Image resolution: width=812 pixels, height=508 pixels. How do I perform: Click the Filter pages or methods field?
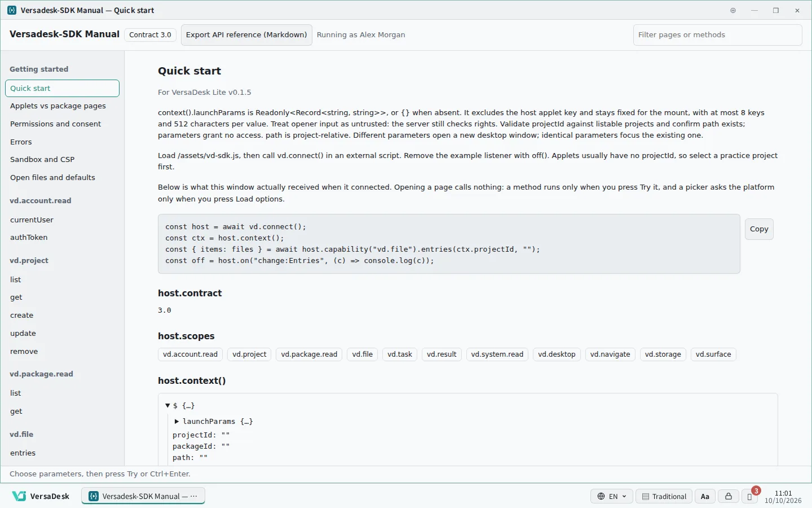click(717, 35)
